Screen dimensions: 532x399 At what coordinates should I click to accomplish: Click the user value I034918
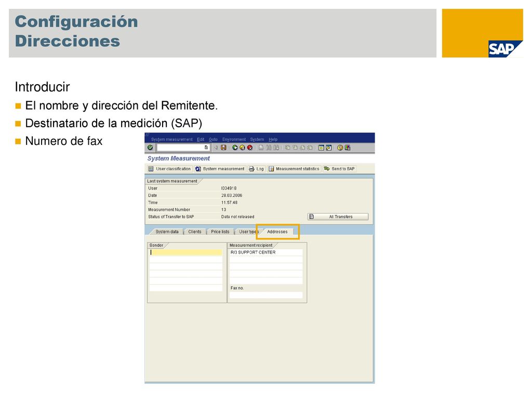229,188
